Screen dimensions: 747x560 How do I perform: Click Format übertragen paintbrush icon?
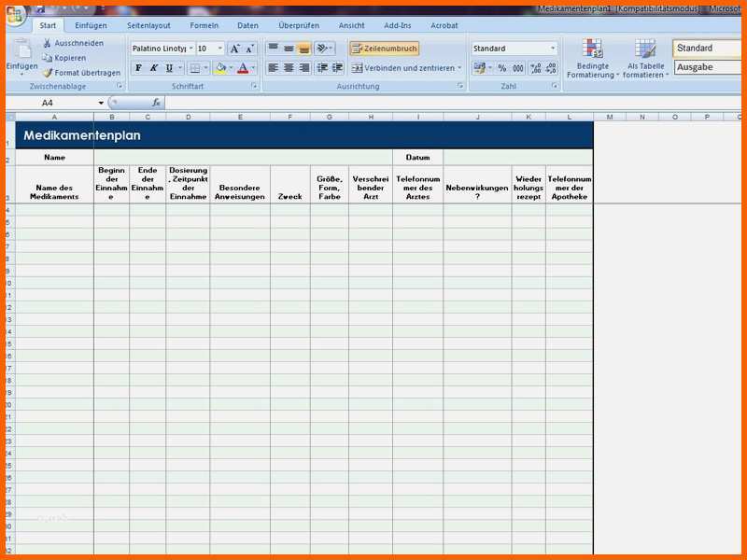[x=48, y=73]
